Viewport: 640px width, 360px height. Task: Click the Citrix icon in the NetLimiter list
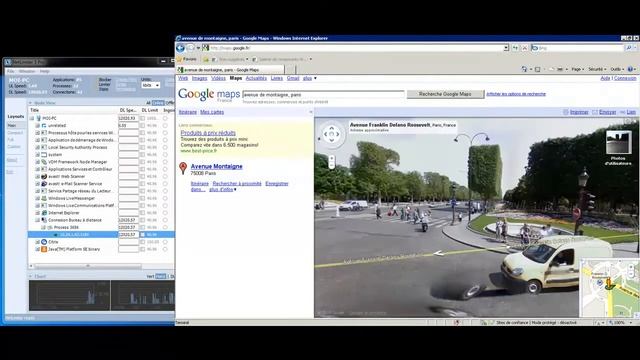pyautogui.click(x=44, y=242)
